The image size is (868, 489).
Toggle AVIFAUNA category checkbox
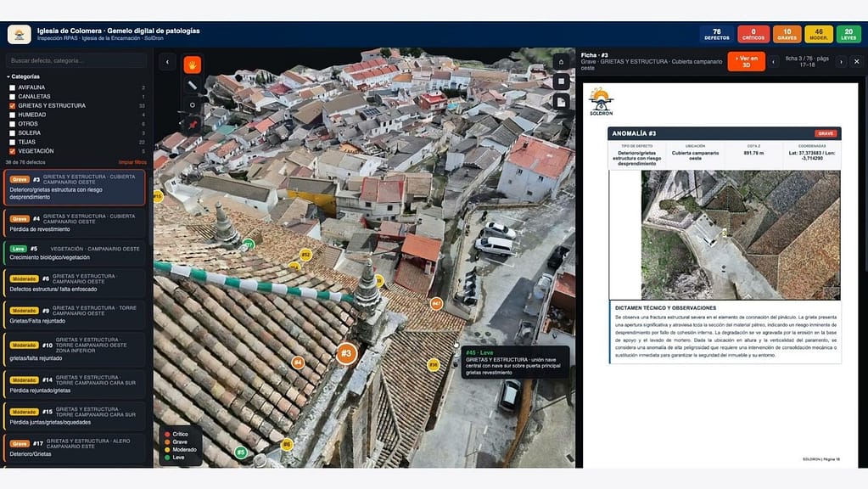[x=12, y=87]
